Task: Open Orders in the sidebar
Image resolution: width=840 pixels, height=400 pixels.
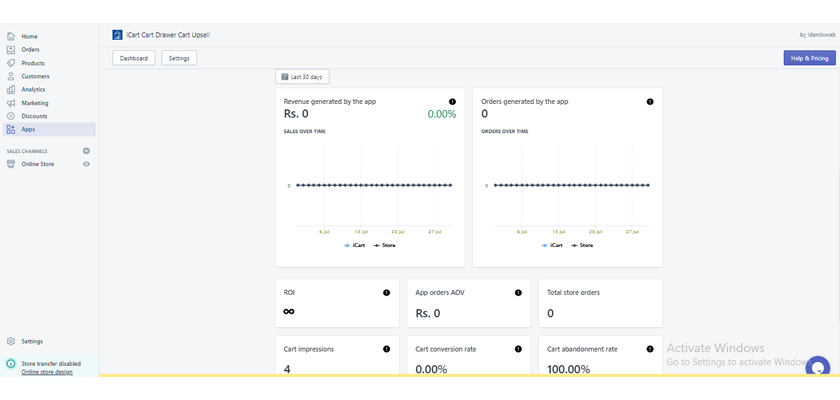Action: click(30, 50)
